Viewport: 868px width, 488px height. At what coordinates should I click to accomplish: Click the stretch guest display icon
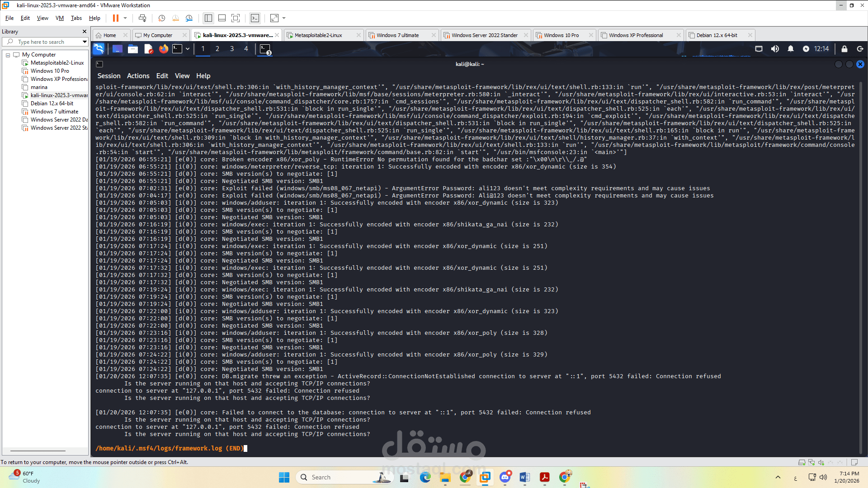[274, 18]
